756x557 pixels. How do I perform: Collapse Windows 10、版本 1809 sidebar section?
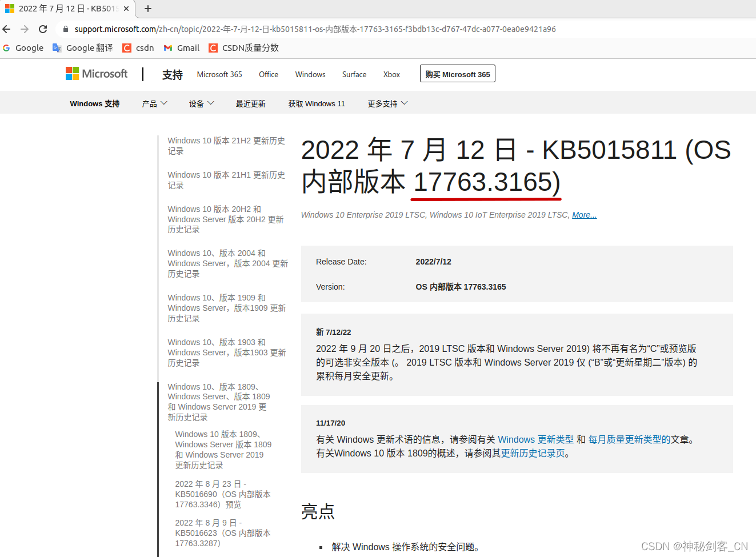click(x=219, y=402)
